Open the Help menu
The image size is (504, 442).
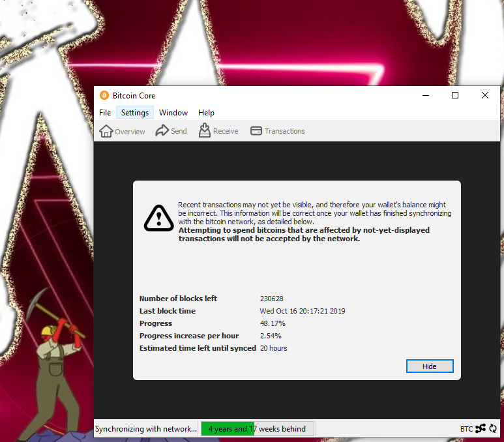point(206,113)
